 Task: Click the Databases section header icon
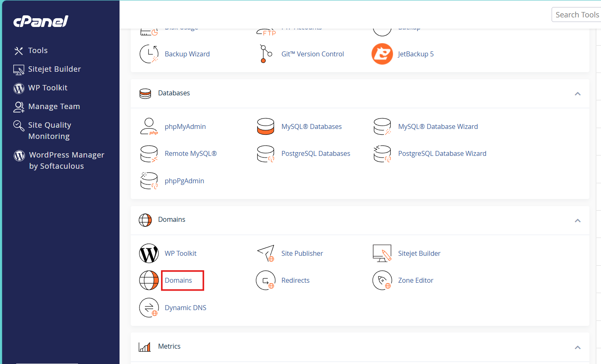click(x=145, y=94)
